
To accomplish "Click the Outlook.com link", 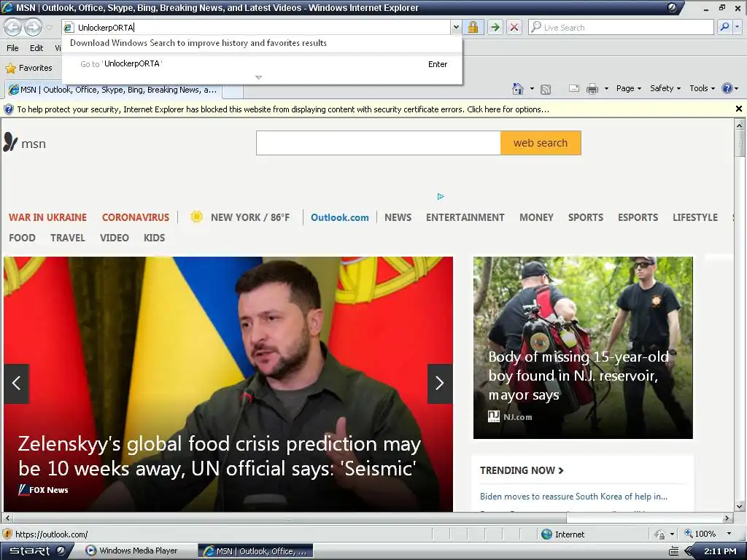I will point(340,217).
